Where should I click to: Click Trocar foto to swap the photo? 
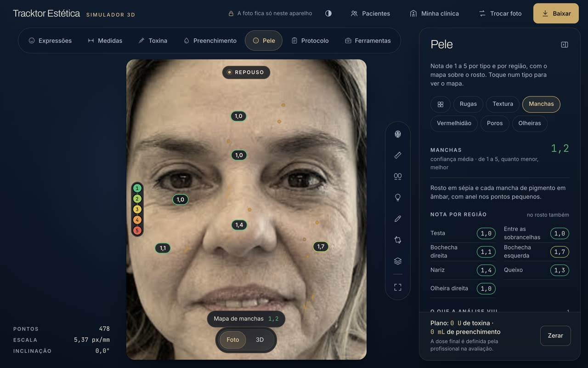click(500, 13)
